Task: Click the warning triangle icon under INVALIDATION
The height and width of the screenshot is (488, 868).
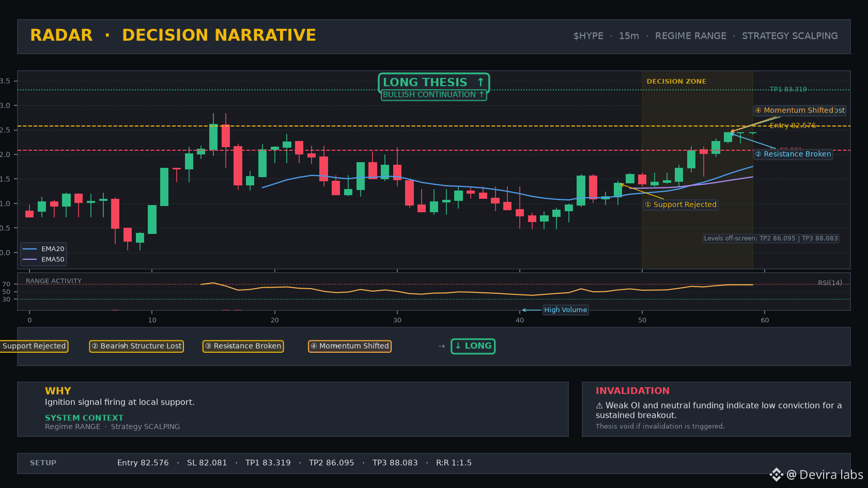Action: pos(599,406)
